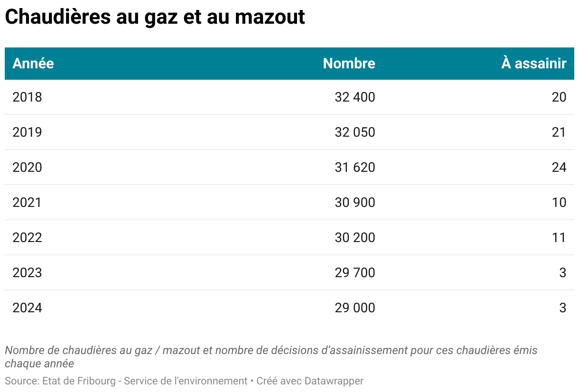579x392 pixels.
Task: Select the 2018 year cell
Action: [x=27, y=97]
